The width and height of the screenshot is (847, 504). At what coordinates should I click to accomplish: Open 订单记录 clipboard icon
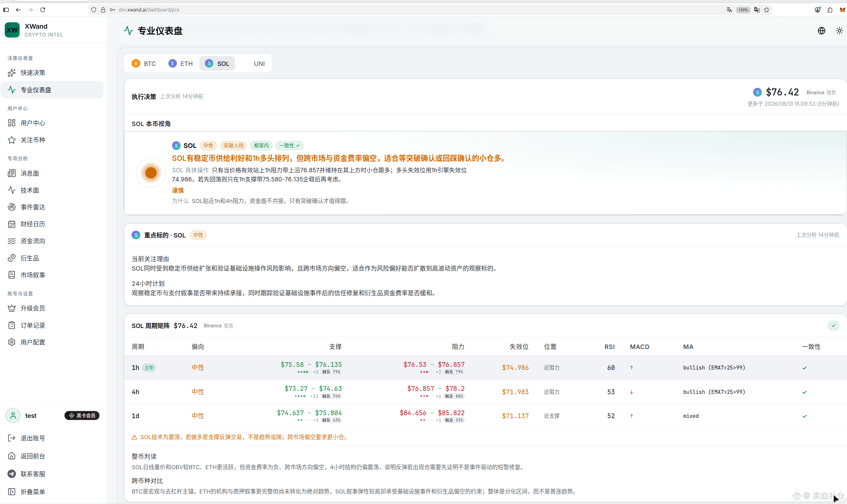(x=12, y=325)
